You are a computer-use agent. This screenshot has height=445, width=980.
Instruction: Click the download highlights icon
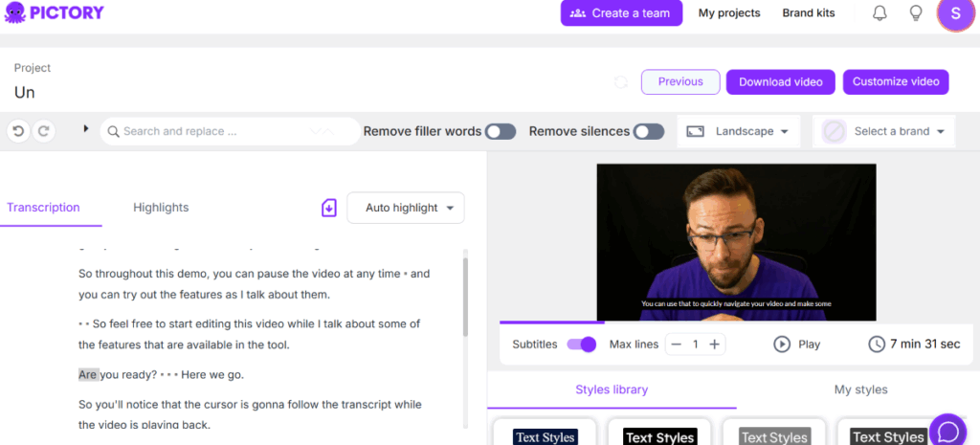pos(329,208)
